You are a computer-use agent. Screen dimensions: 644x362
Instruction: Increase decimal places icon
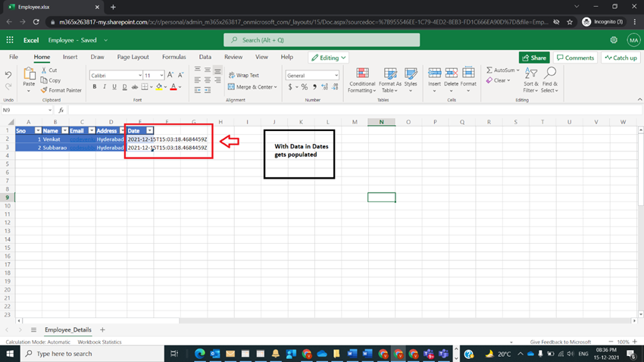coord(325,86)
